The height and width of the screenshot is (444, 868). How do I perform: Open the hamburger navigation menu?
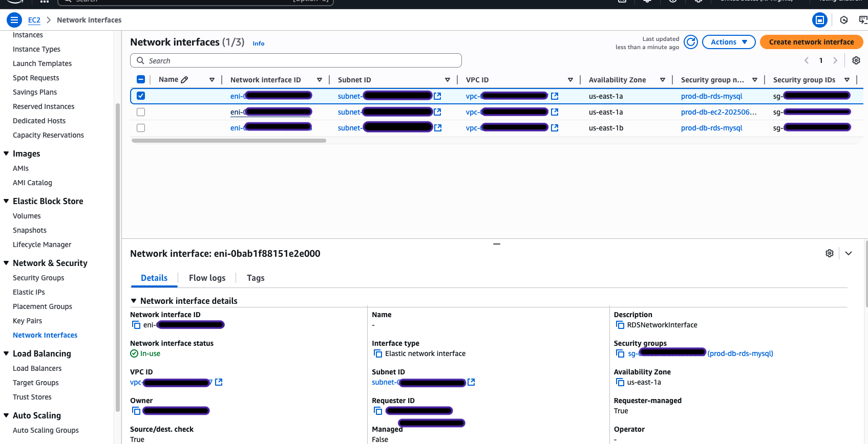point(14,20)
